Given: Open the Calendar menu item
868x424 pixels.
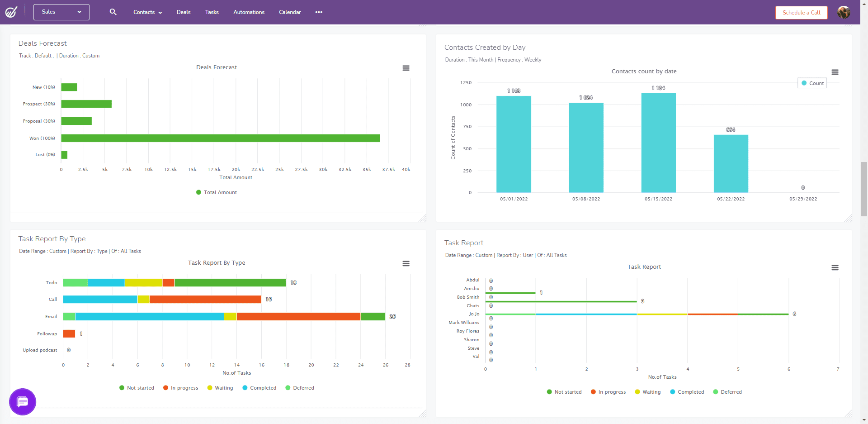Looking at the screenshot, I should click(x=290, y=12).
